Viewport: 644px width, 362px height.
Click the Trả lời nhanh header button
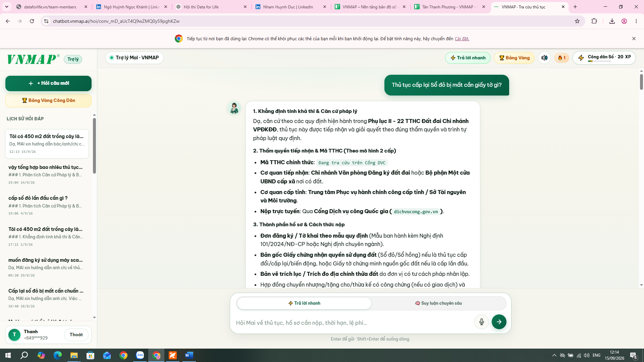click(468, 58)
